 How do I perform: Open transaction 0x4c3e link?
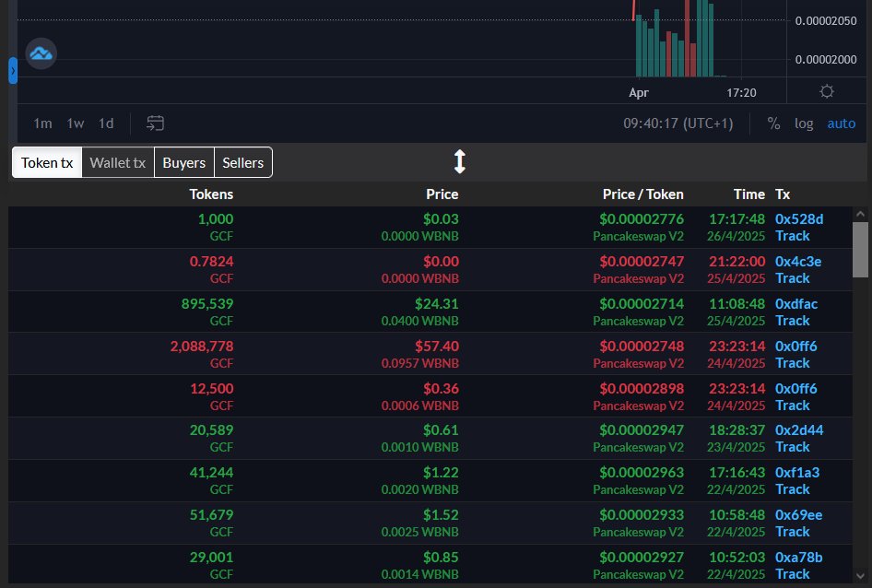[x=798, y=262]
